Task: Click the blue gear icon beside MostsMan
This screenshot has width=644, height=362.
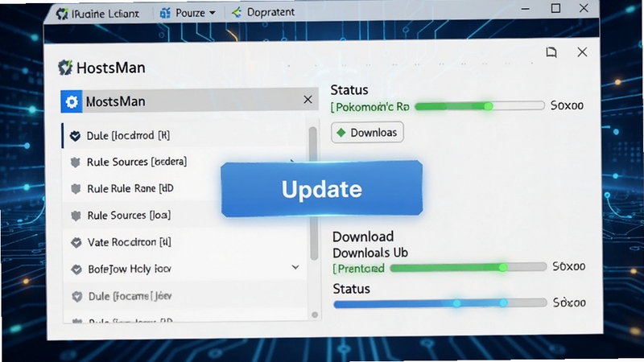Action: [x=72, y=101]
